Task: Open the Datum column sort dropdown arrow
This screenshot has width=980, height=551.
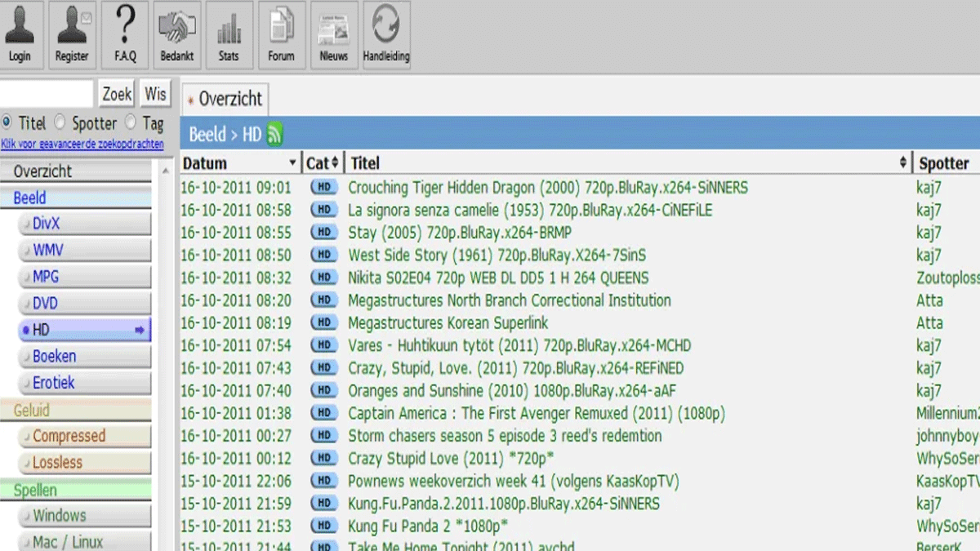Action: click(292, 163)
